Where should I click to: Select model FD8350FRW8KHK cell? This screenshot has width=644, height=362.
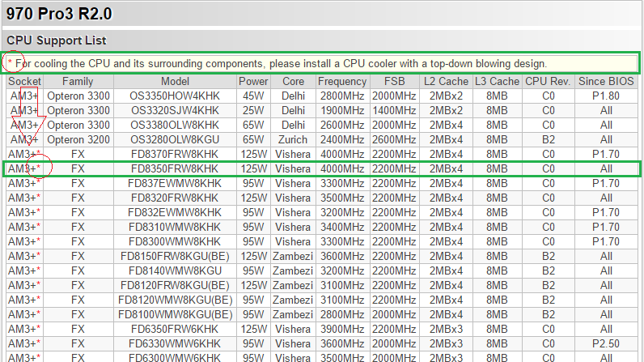[x=175, y=168]
